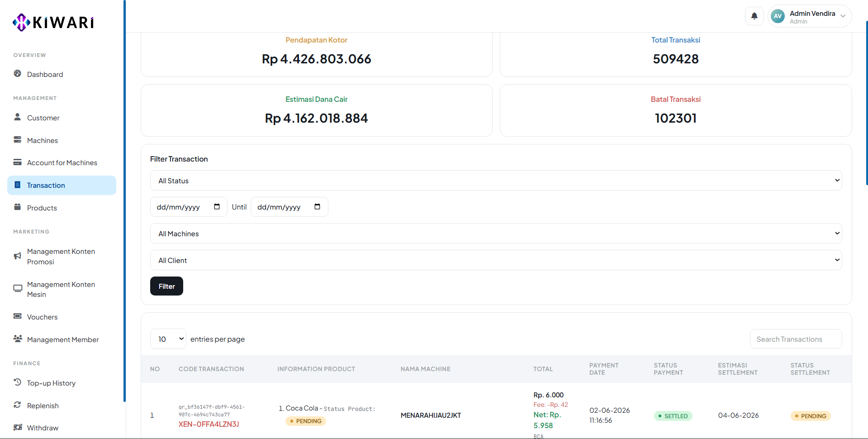Open the notifications bell
868x439 pixels.
[x=754, y=16]
